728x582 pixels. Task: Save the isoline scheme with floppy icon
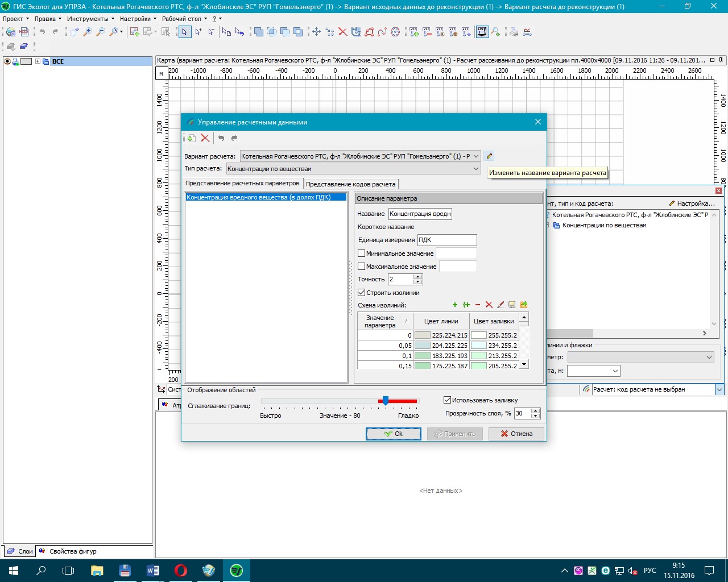click(x=512, y=305)
